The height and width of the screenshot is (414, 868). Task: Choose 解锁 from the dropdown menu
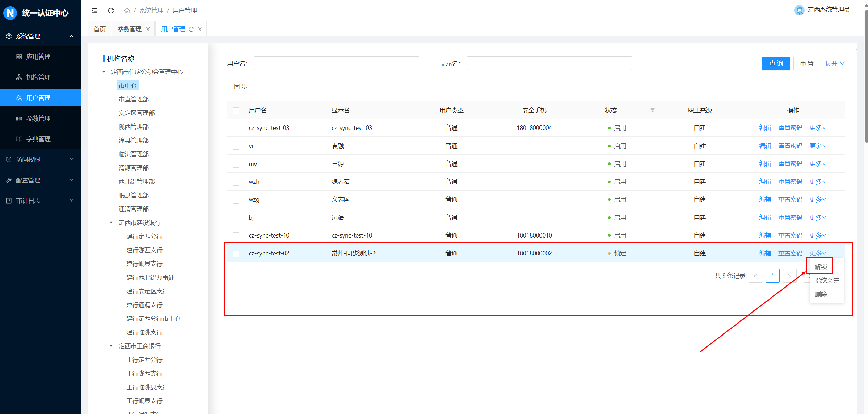click(821, 267)
